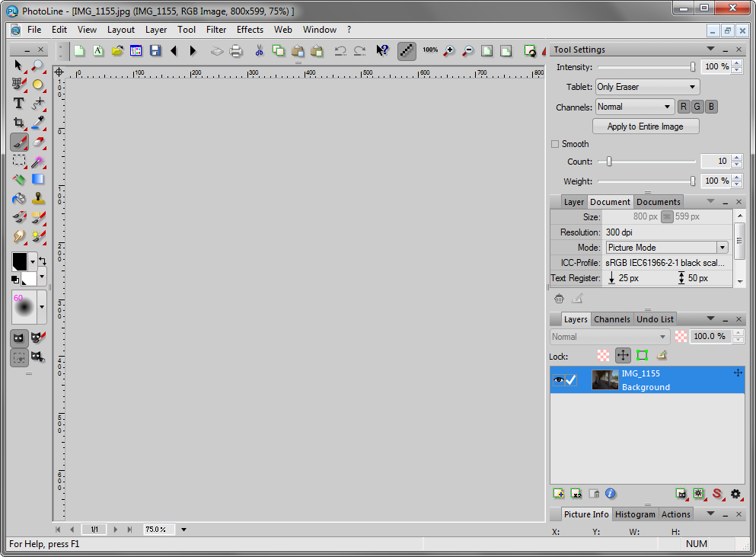This screenshot has height=557, width=756.
Task: Expand Tool Settings panel menu arrow
Action: (x=710, y=49)
